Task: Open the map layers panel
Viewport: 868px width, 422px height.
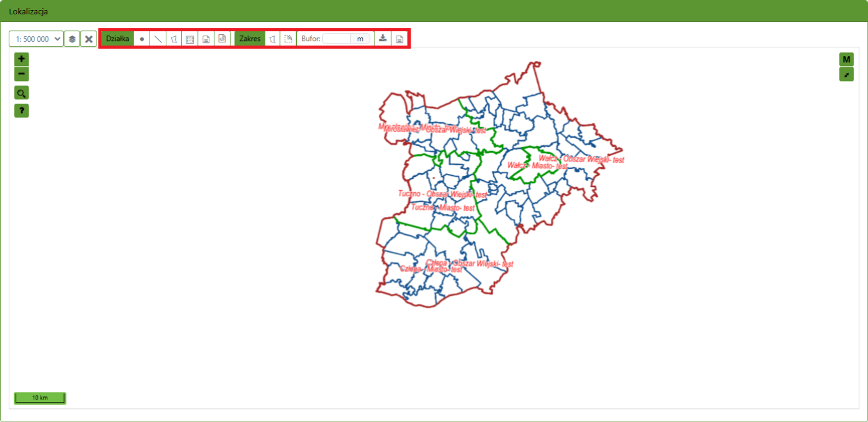Action: pyautogui.click(x=72, y=39)
